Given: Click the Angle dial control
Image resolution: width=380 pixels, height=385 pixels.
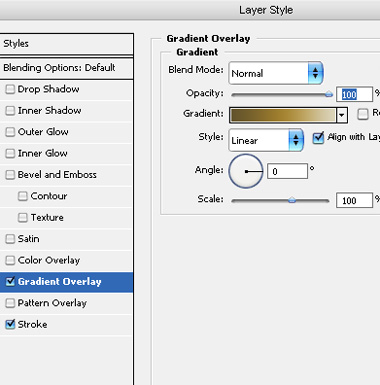Looking at the screenshot, I should (246, 171).
